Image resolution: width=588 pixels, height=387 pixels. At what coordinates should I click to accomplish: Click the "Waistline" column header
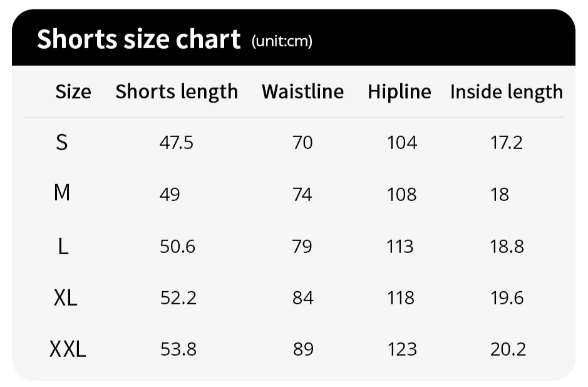tap(302, 92)
